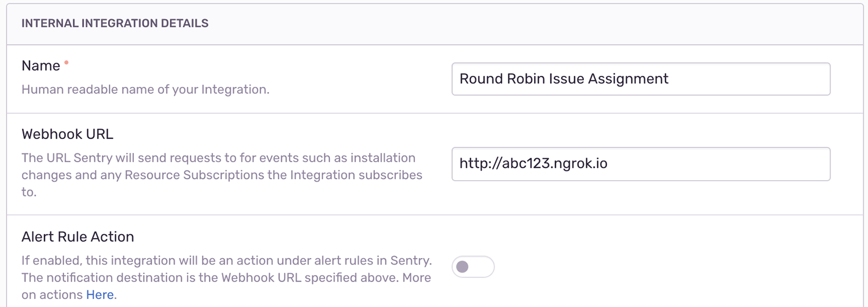The height and width of the screenshot is (307, 868).
Task: Click the "Webhook URL" field label
Action: click(67, 134)
